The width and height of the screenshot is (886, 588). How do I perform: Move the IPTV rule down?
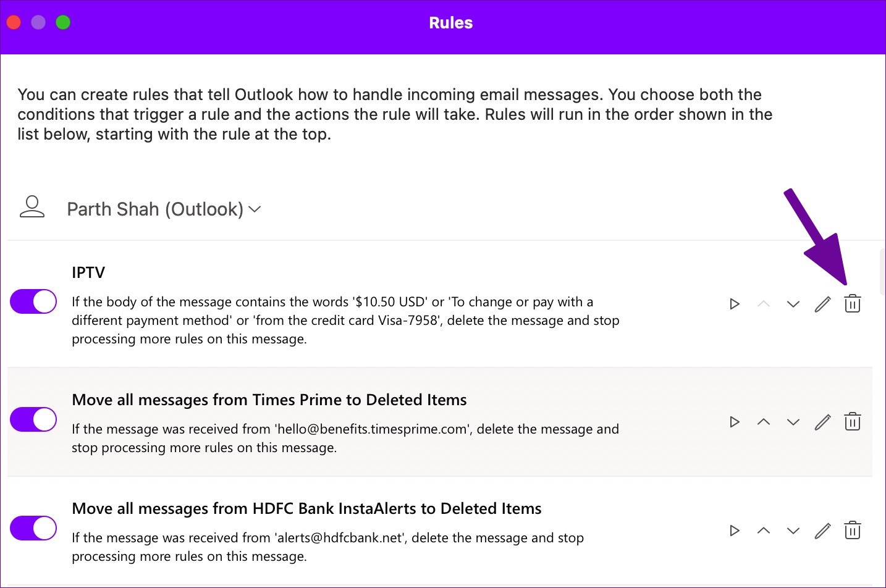pos(793,304)
